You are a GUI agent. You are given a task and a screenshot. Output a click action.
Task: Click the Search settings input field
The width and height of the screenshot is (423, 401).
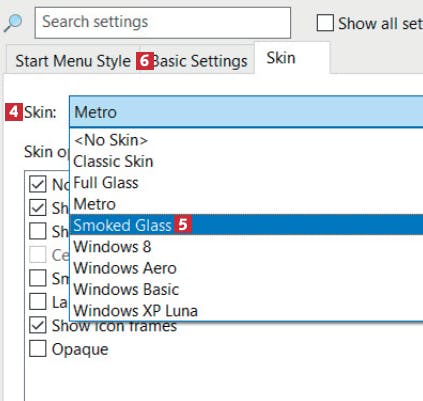163,23
